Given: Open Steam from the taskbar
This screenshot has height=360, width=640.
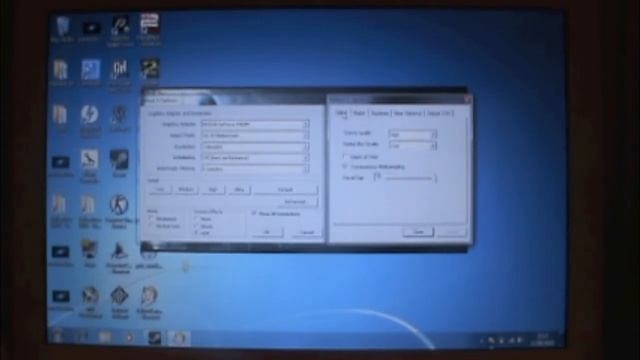Looking at the screenshot, I should coord(154,338).
